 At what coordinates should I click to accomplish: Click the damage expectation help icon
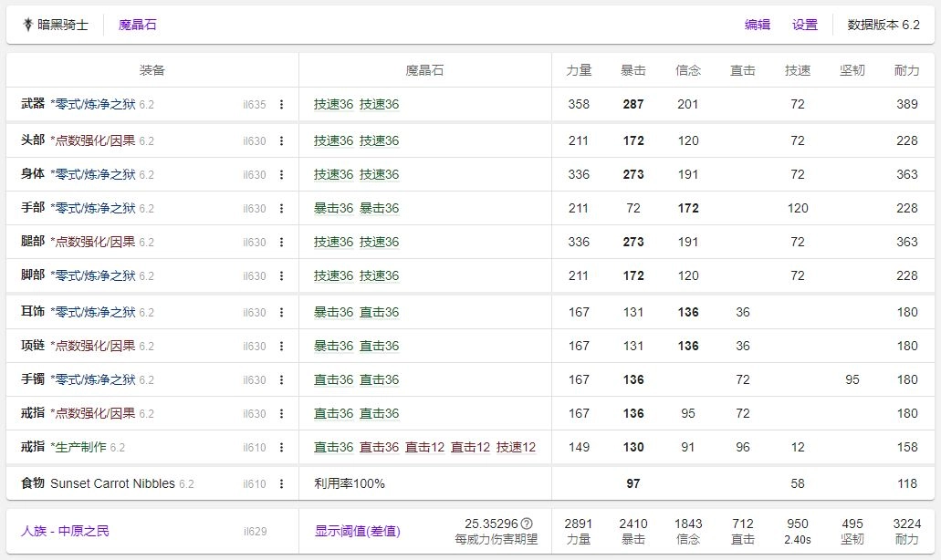[526, 524]
